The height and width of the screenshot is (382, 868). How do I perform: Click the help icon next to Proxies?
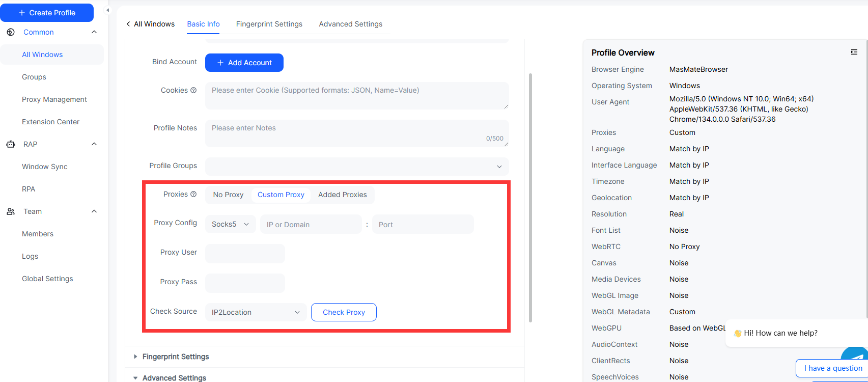coord(193,194)
